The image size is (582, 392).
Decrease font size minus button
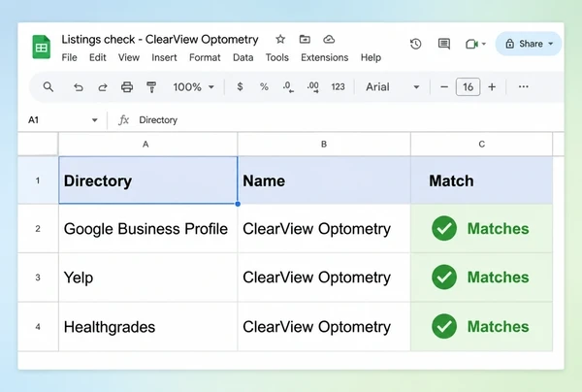tap(444, 87)
